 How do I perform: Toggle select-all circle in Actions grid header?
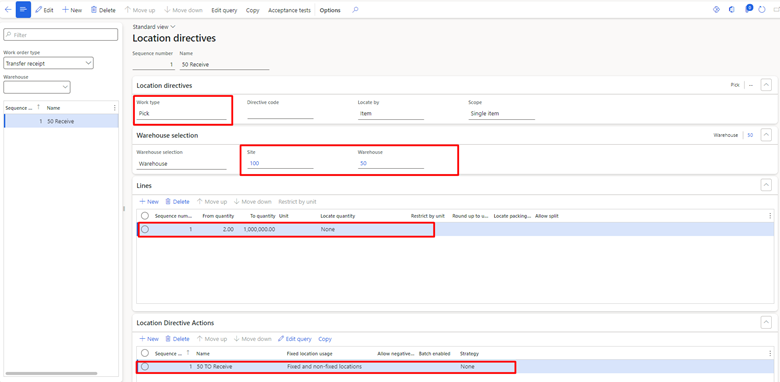(x=145, y=353)
